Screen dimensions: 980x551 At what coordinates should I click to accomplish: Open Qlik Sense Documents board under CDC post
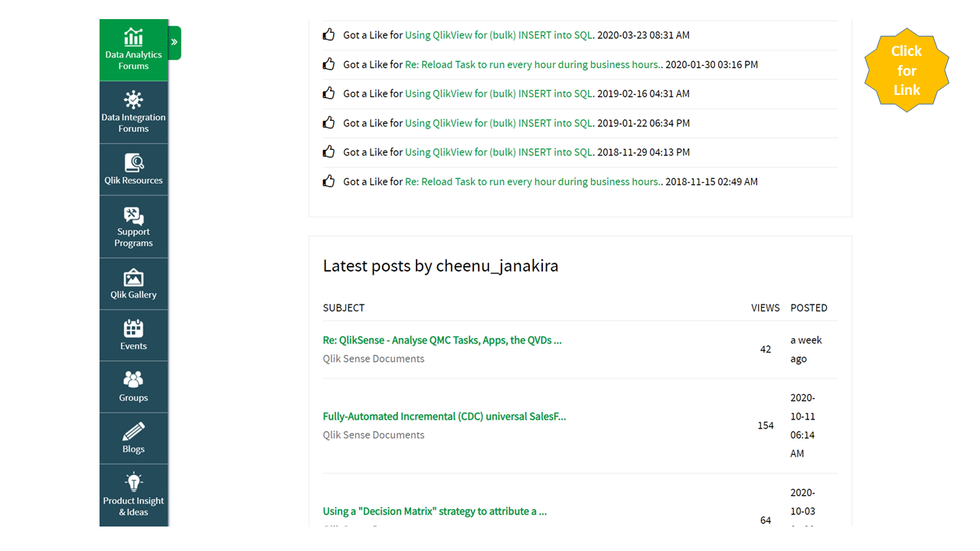374,435
